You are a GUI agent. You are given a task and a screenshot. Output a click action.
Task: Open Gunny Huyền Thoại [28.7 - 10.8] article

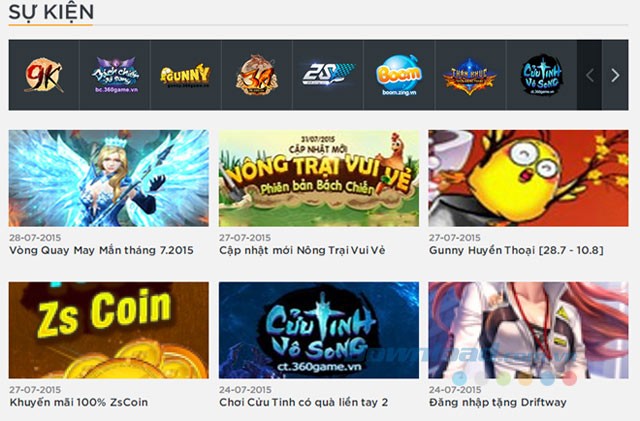pos(516,250)
